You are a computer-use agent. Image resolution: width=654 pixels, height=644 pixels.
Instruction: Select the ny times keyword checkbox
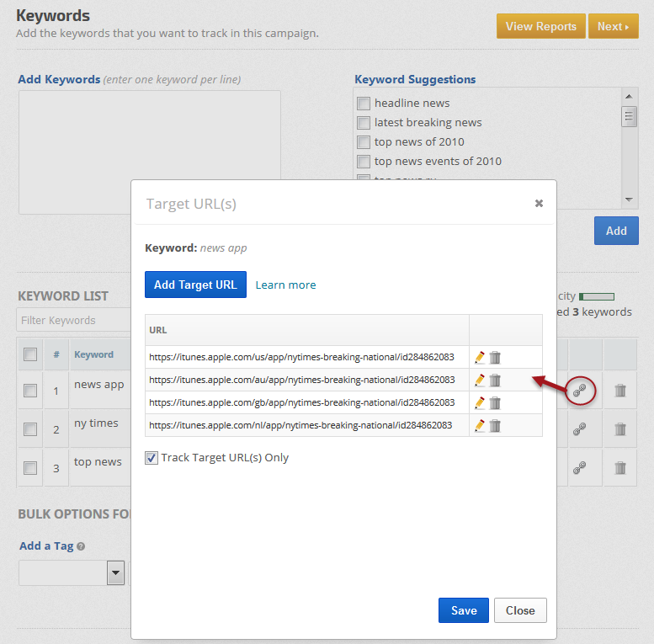click(x=30, y=429)
